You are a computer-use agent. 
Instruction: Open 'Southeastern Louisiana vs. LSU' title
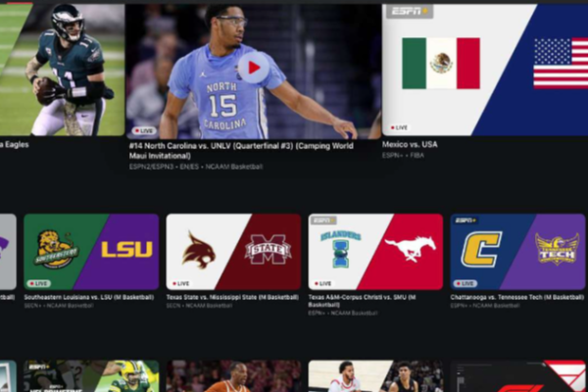(x=89, y=298)
